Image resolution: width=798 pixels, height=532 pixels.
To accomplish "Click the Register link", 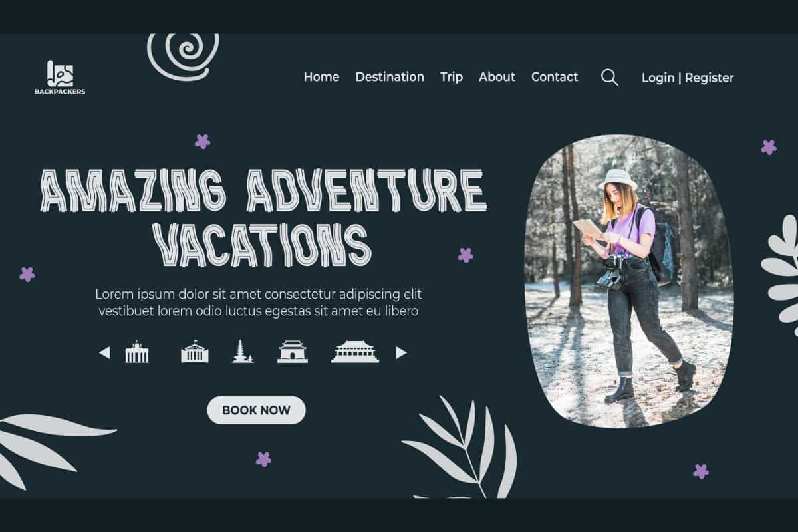I will (x=710, y=78).
